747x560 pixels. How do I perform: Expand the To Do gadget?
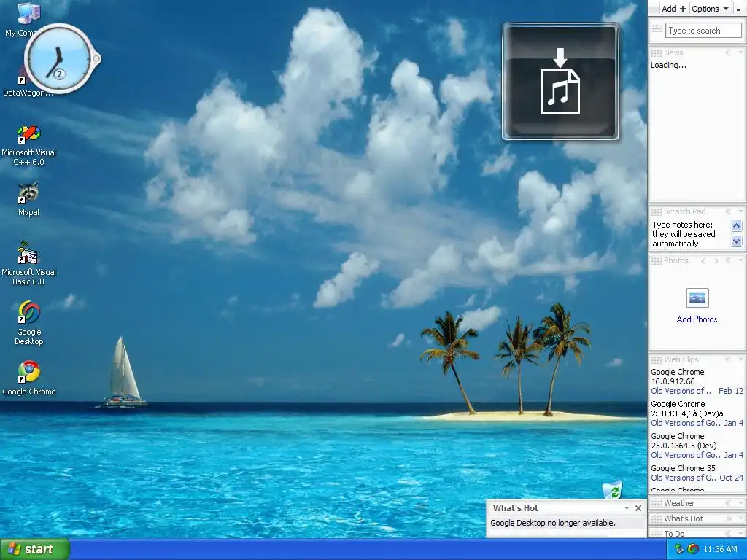tap(728, 534)
